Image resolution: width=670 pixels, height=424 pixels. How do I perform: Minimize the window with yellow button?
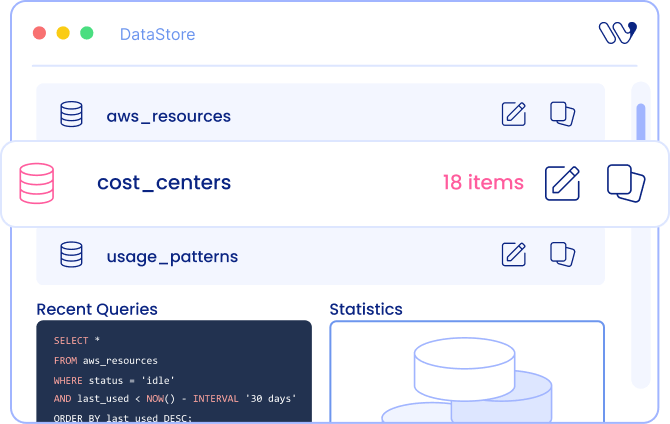63,33
